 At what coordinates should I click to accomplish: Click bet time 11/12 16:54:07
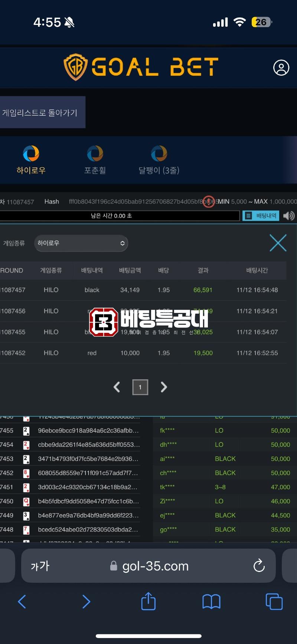[x=257, y=332]
